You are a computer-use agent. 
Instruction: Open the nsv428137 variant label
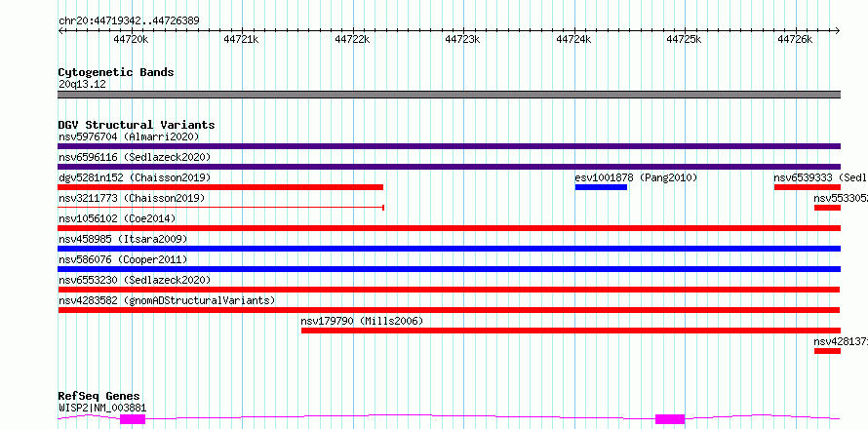pyautogui.click(x=841, y=341)
